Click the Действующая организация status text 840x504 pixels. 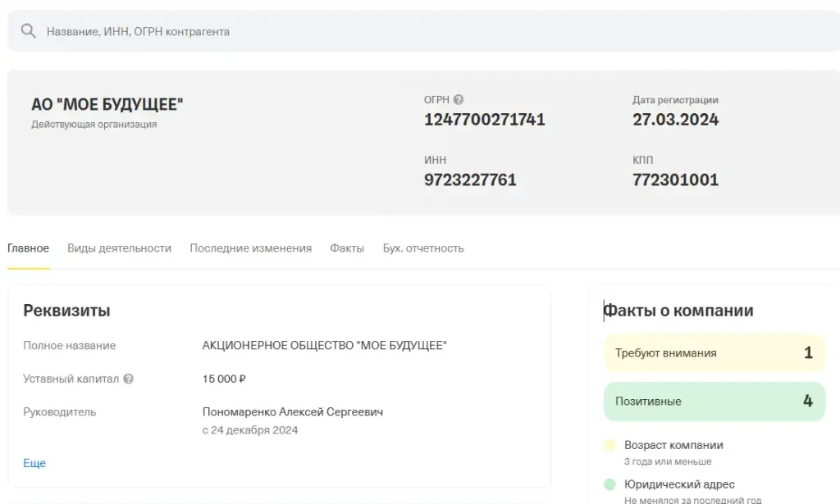(94, 124)
